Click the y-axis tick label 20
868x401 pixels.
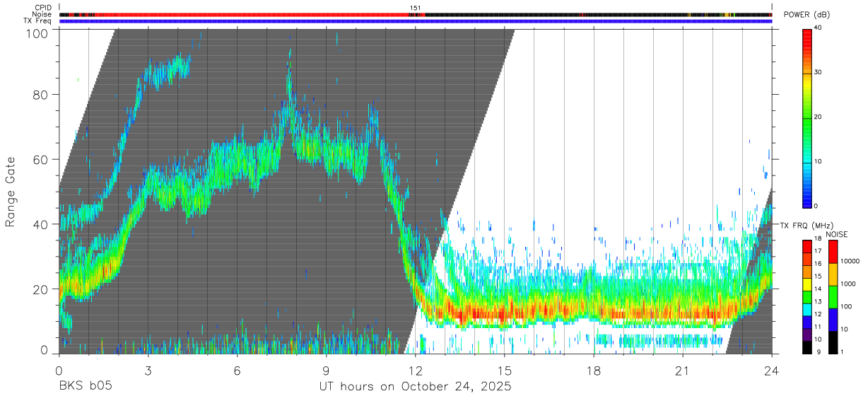point(41,289)
